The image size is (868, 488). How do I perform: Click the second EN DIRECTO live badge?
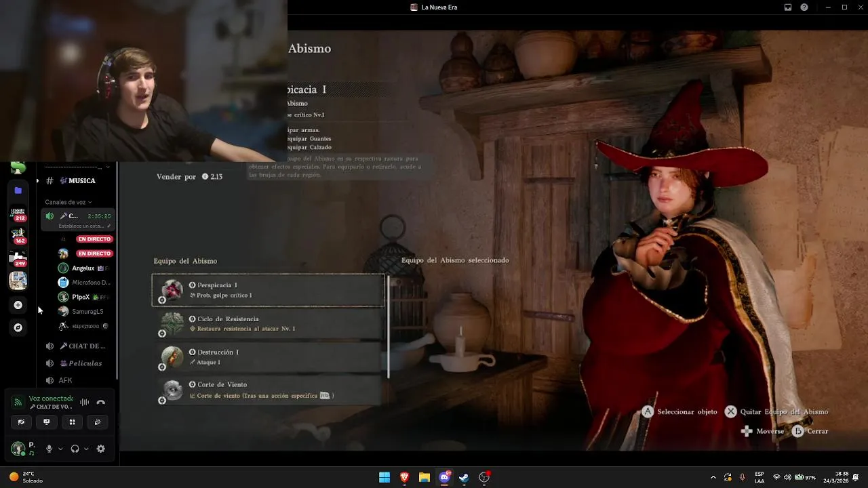[94, 253]
